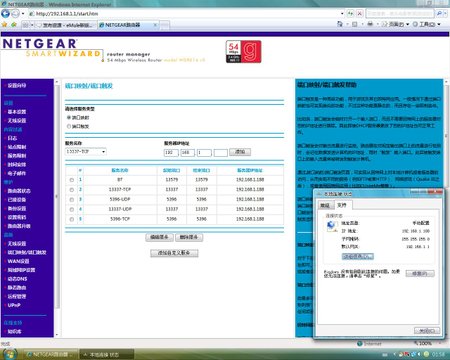Screen dimensions: 450x360
Task: Click the BT service name cell
Action: pyautogui.click(x=120, y=180)
